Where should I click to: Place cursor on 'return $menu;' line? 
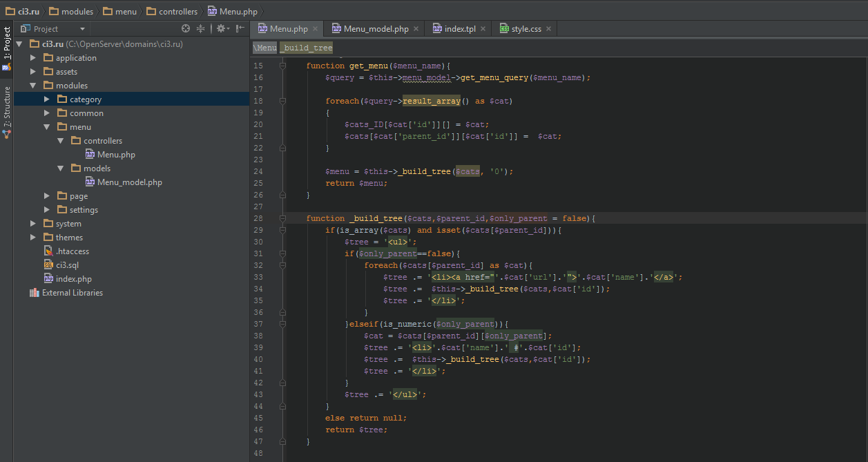(x=356, y=183)
